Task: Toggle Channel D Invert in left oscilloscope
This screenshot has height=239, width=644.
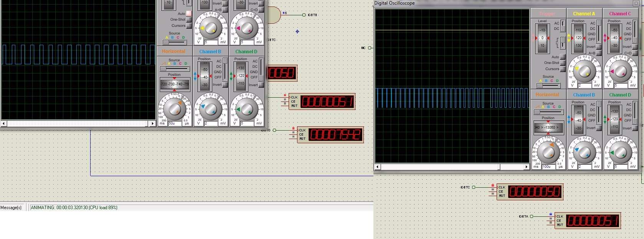Action: pos(261,85)
